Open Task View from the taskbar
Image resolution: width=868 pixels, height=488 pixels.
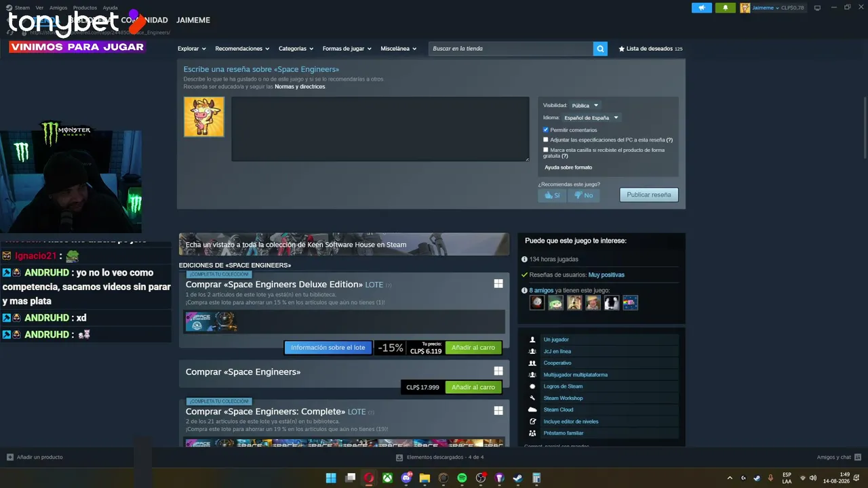(x=350, y=478)
